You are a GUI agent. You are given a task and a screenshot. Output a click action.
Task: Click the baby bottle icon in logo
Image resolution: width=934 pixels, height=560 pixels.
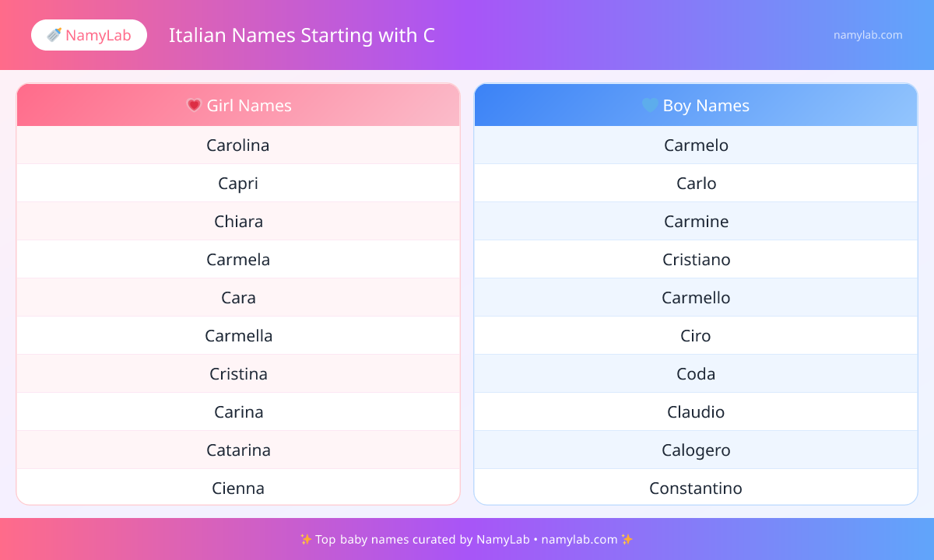pos(54,35)
